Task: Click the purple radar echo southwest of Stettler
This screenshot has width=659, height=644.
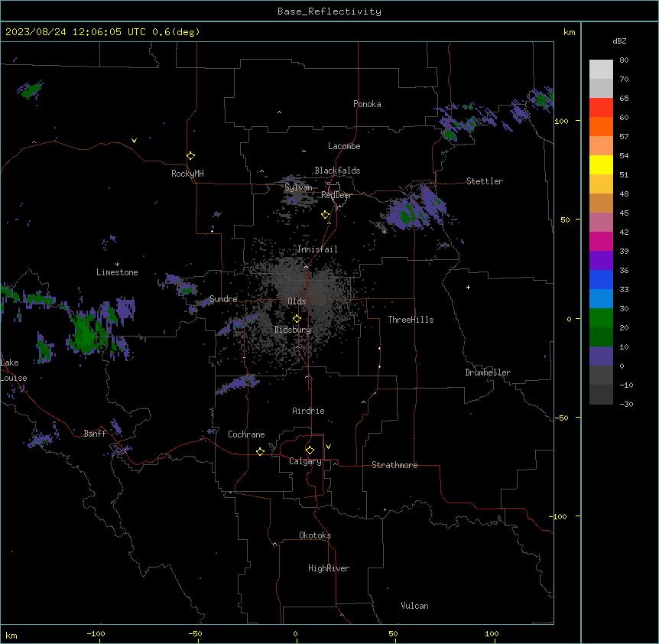Action: (416, 209)
